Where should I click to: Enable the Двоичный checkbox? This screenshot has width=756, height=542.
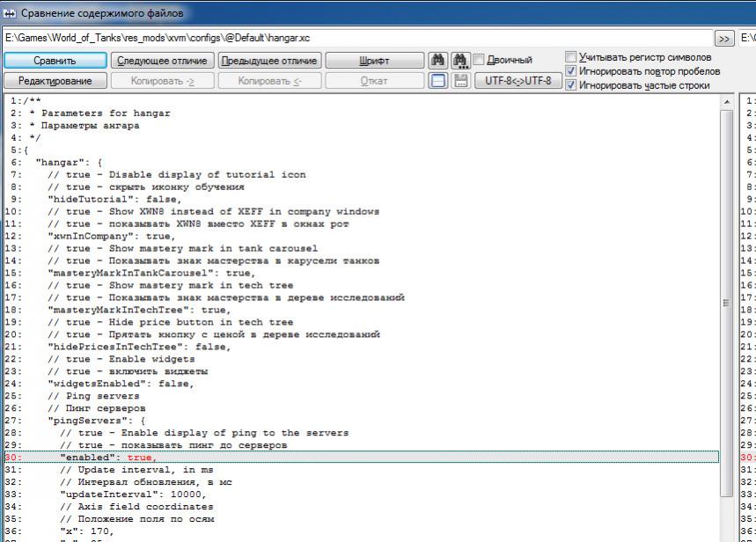point(480,60)
